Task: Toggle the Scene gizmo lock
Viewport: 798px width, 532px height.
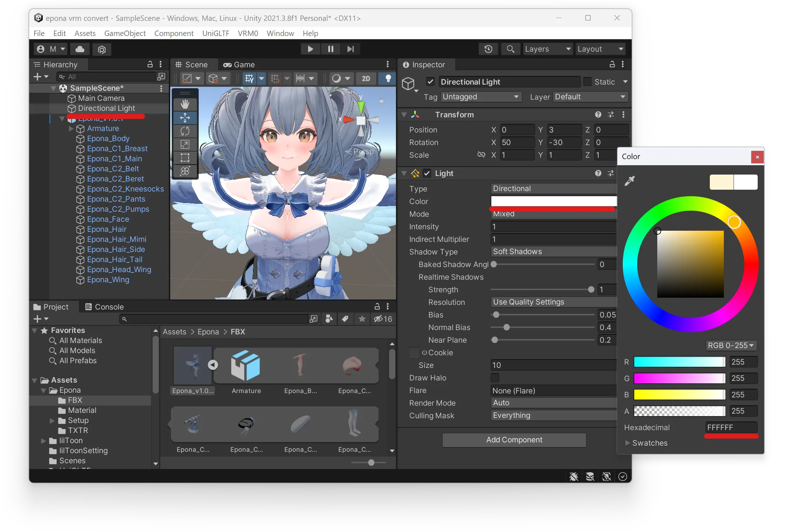Action: (x=382, y=101)
